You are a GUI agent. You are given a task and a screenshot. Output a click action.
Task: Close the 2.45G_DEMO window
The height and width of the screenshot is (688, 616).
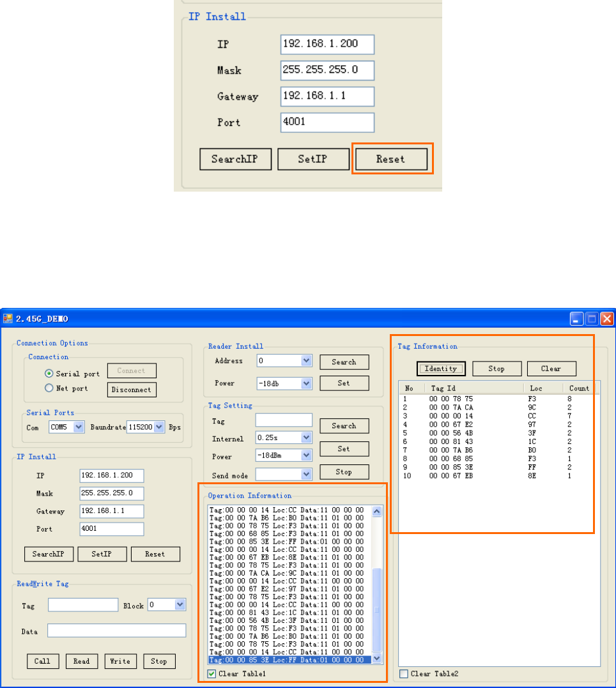(x=607, y=319)
